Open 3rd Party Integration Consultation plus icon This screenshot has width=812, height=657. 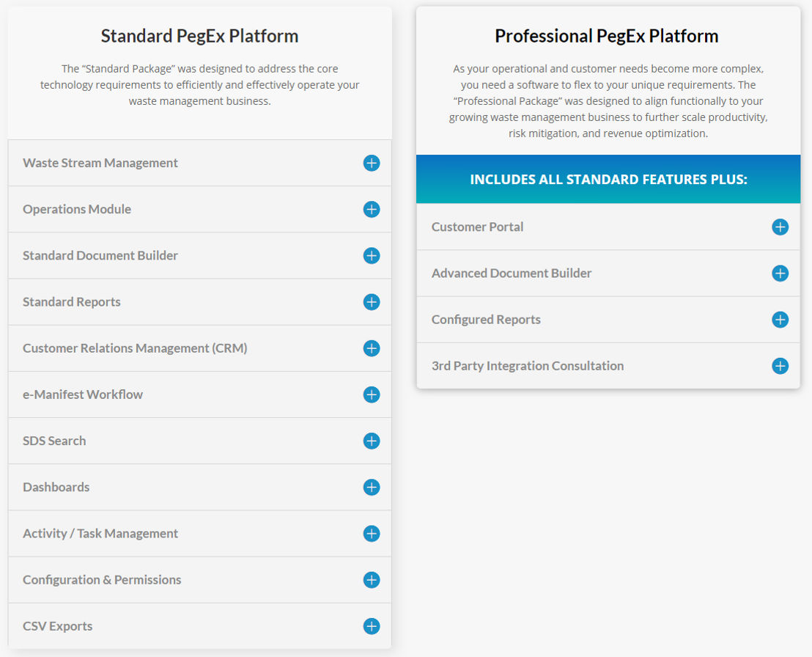[x=780, y=366]
